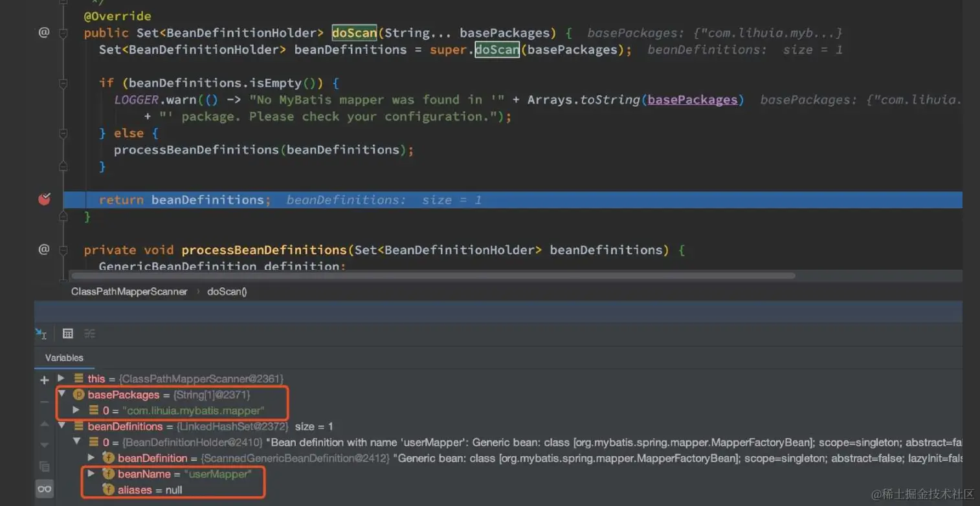The width and height of the screenshot is (980, 506).
Task: Click the field icon beside beanDefinition
Action: (x=108, y=458)
